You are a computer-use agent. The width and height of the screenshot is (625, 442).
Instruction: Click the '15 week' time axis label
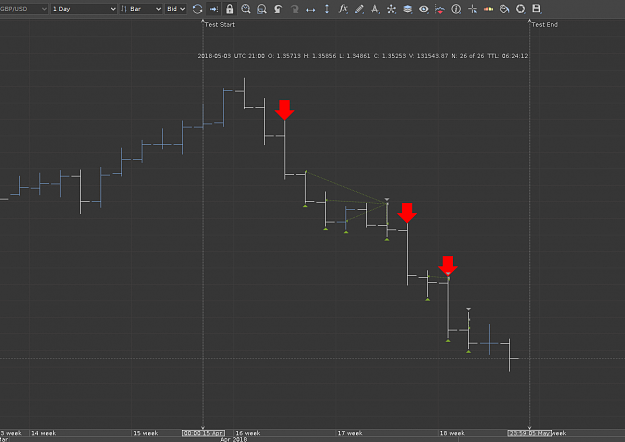(145, 433)
